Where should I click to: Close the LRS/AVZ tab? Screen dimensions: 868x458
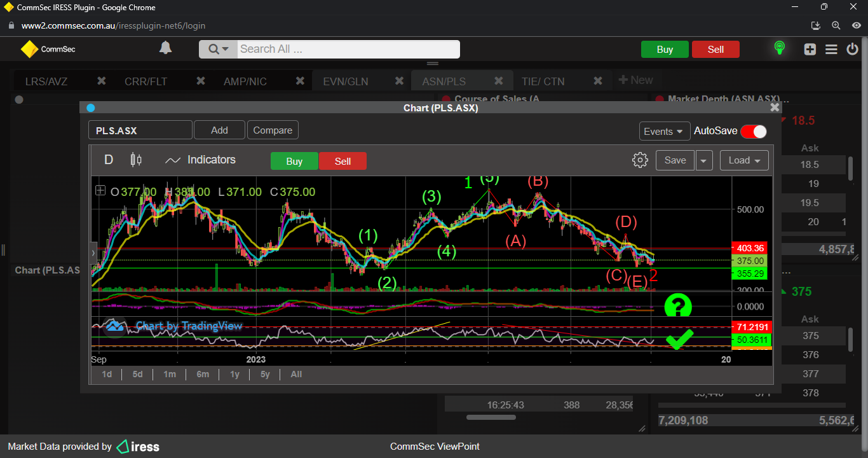click(101, 81)
